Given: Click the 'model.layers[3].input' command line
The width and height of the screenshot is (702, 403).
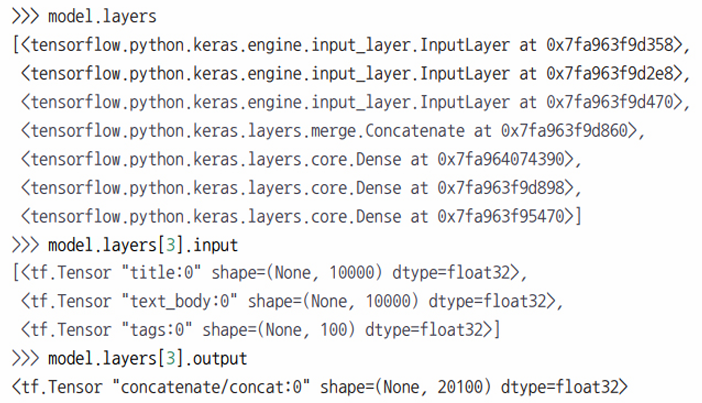Looking at the screenshot, I should pyautogui.click(x=125, y=245).
